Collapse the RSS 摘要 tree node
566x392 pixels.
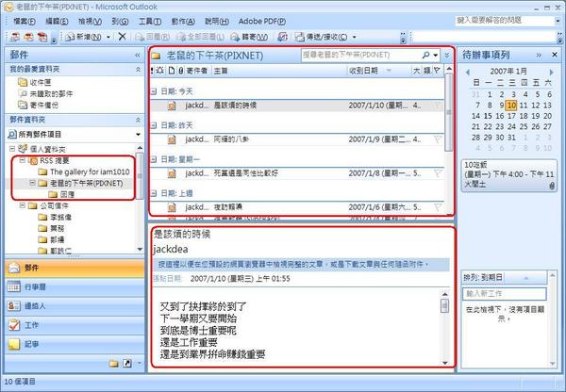point(23,160)
